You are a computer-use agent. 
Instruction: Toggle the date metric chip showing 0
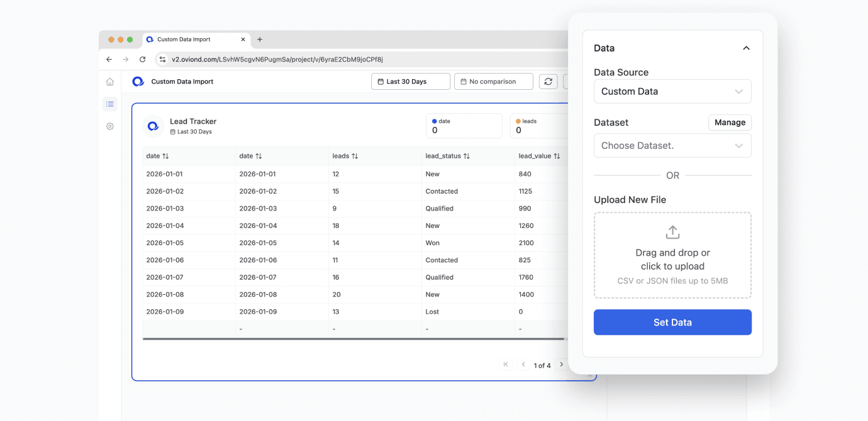464,126
